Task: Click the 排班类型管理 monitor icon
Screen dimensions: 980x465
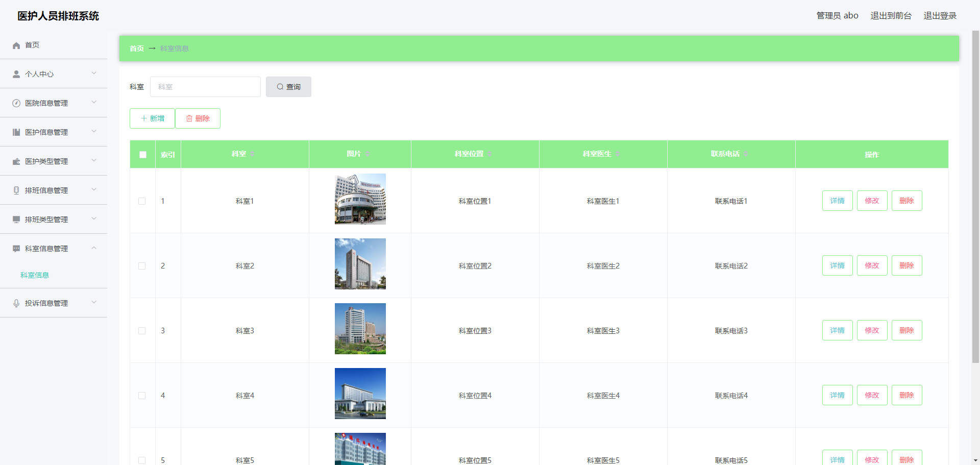Action: (x=16, y=220)
